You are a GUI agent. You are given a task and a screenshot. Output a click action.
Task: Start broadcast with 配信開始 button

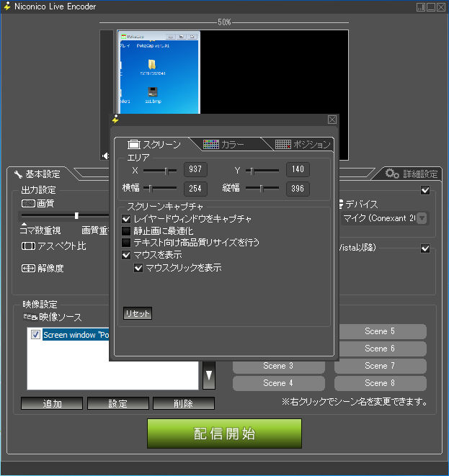click(225, 434)
